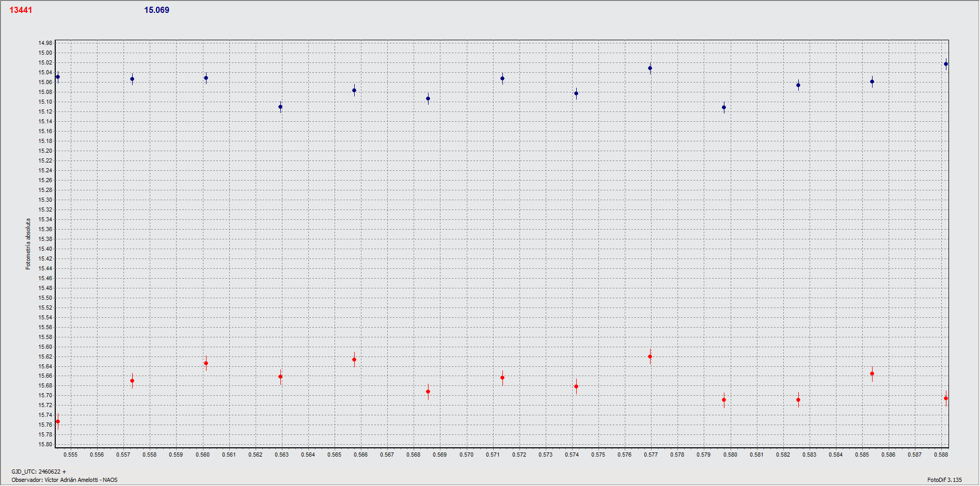The height and width of the screenshot is (486, 980).
Task: Click the 0.560 x-axis tick label
Action: click(202, 455)
